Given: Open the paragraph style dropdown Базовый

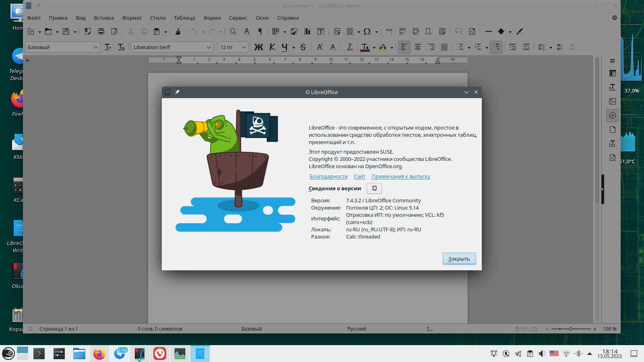Looking at the screenshot, I should 95,47.
